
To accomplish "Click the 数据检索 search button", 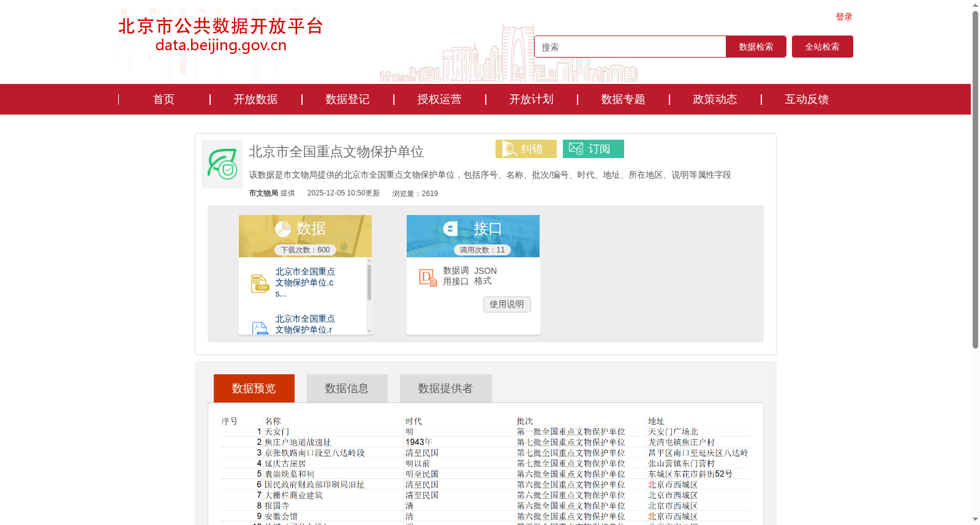I will [756, 47].
